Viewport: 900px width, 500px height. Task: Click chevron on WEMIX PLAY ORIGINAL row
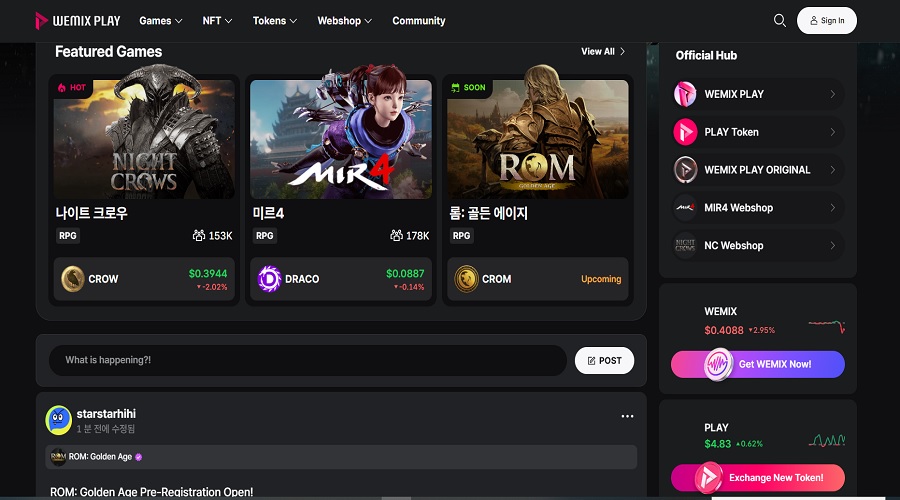[832, 170]
